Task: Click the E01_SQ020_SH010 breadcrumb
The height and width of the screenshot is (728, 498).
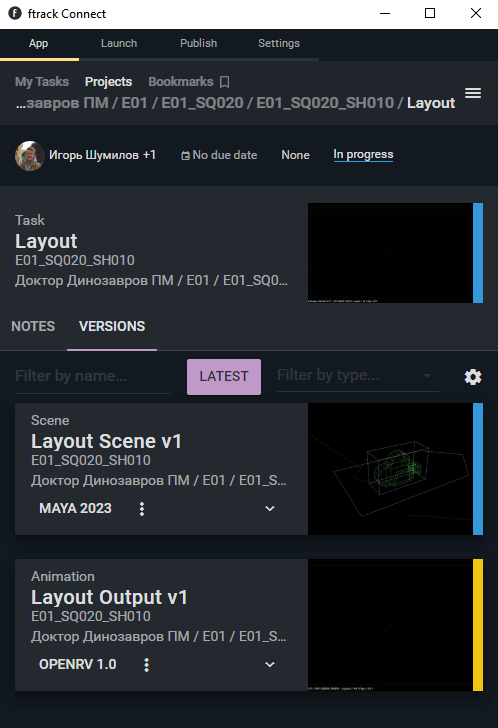Action: 325,103
